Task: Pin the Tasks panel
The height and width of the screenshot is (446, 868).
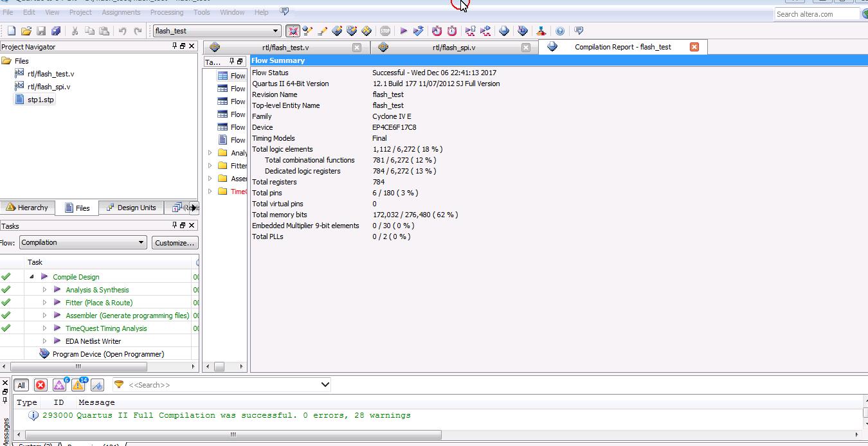Action: point(174,225)
